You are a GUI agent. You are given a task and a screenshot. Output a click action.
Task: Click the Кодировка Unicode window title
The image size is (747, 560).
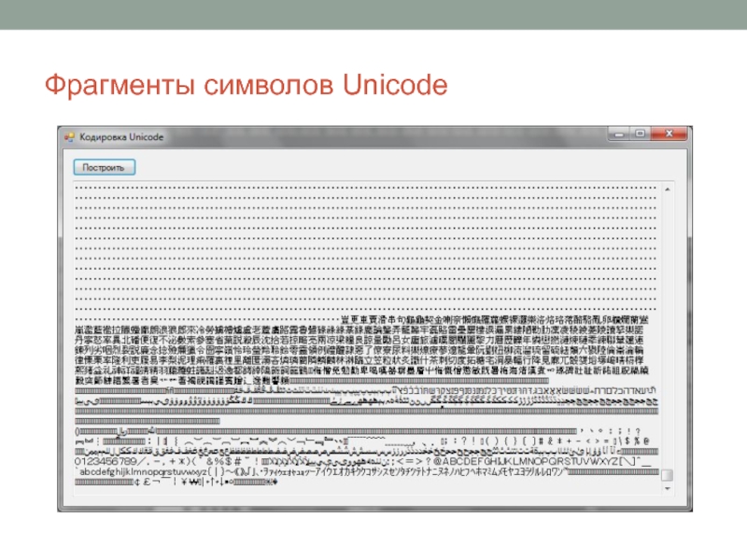(121, 137)
